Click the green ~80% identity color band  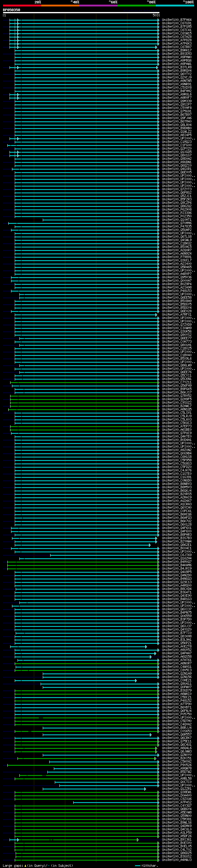click(136, 6)
